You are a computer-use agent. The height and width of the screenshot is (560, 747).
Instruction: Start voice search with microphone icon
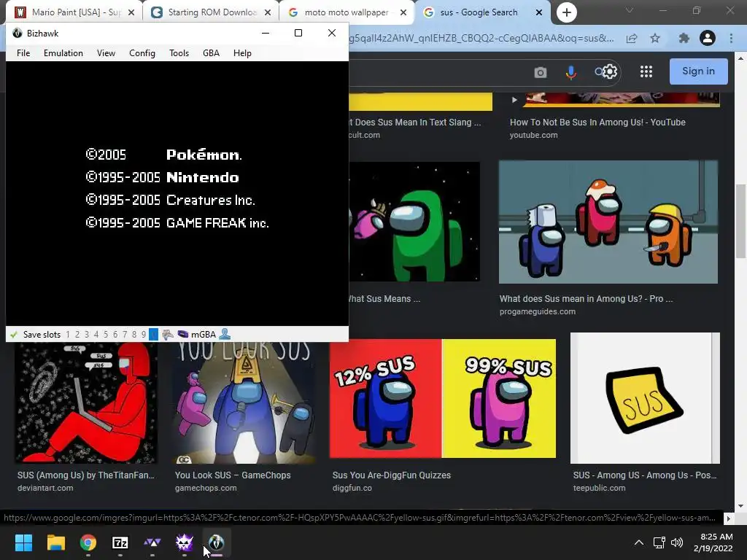pos(570,72)
